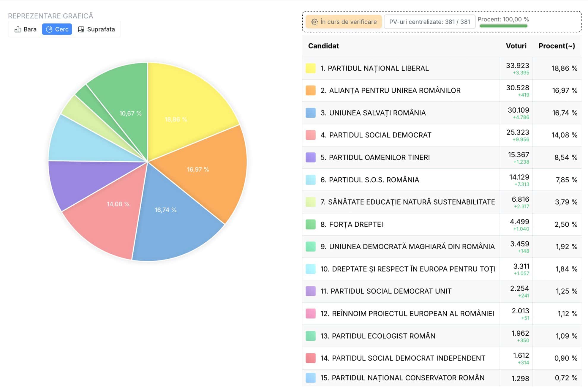Click the grid icon beside Suprafata
Viewport: 588px width, 390px height.
point(81,29)
